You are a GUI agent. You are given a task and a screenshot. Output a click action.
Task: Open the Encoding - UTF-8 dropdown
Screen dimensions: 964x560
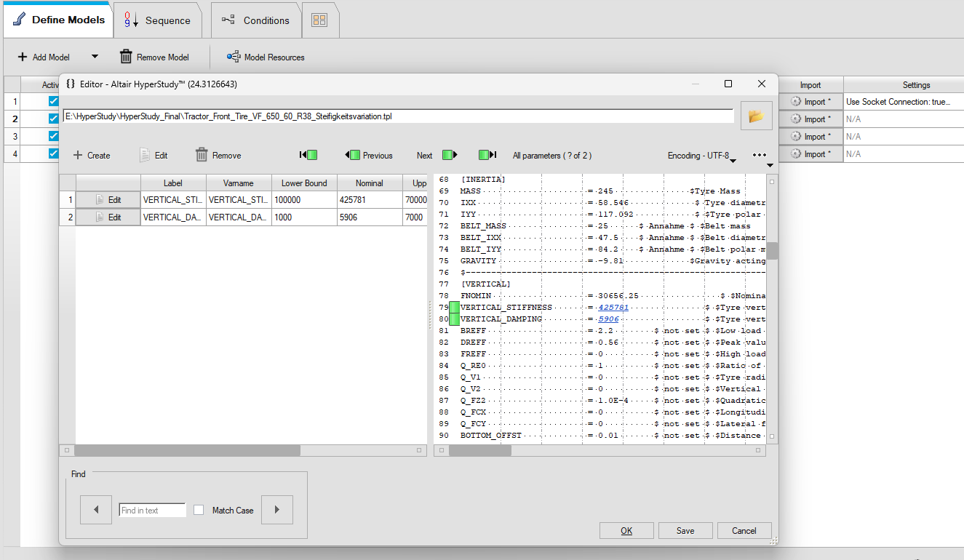point(702,156)
